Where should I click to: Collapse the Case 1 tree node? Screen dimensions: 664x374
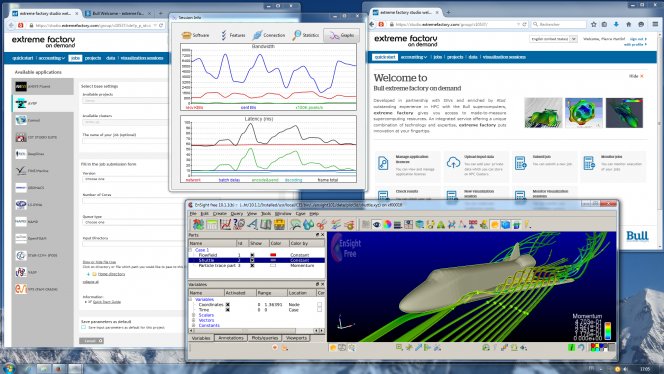[x=191, y=250]
